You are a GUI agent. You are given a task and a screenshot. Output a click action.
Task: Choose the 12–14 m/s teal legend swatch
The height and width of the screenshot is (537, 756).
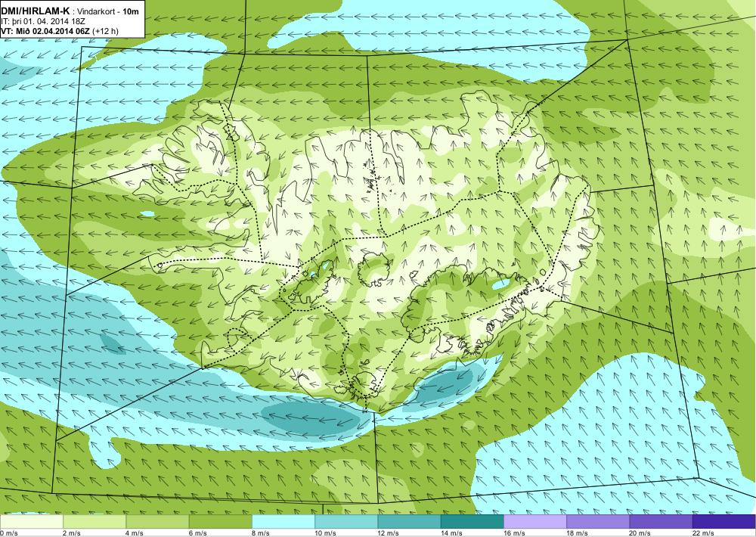tap(409, 522)
